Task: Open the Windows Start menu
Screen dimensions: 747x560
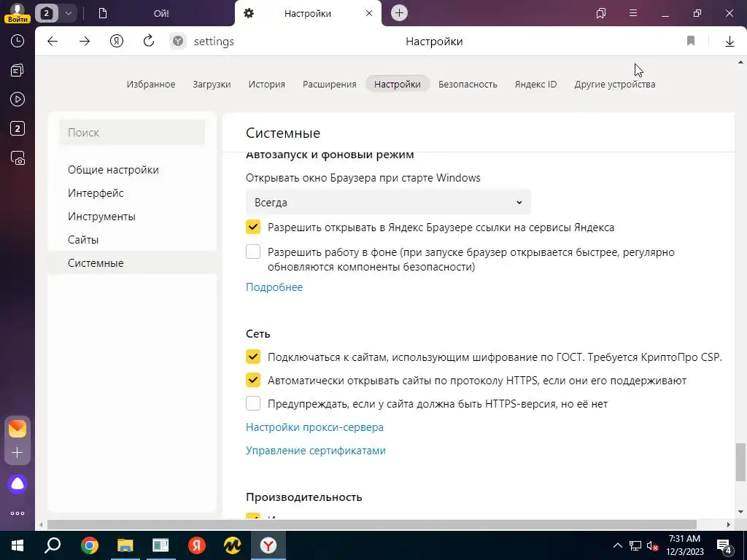Action: tap(18, 545)
